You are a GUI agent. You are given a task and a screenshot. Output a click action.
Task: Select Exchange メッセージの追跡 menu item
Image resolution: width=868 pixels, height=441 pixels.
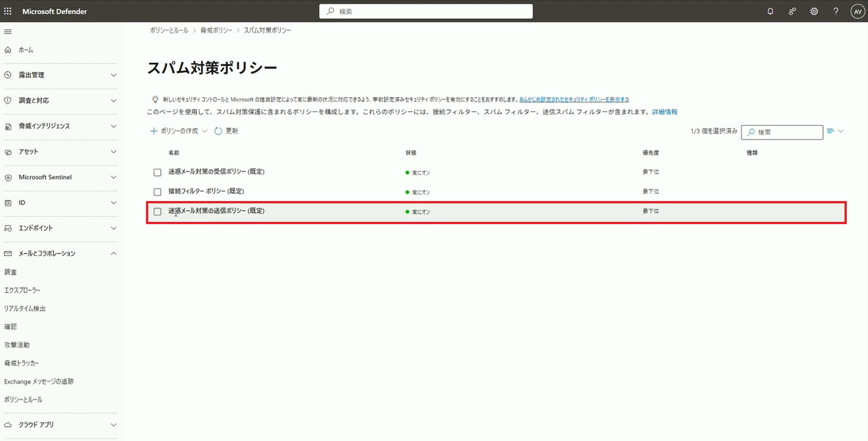pyautogui.click(x=39, y=381)
